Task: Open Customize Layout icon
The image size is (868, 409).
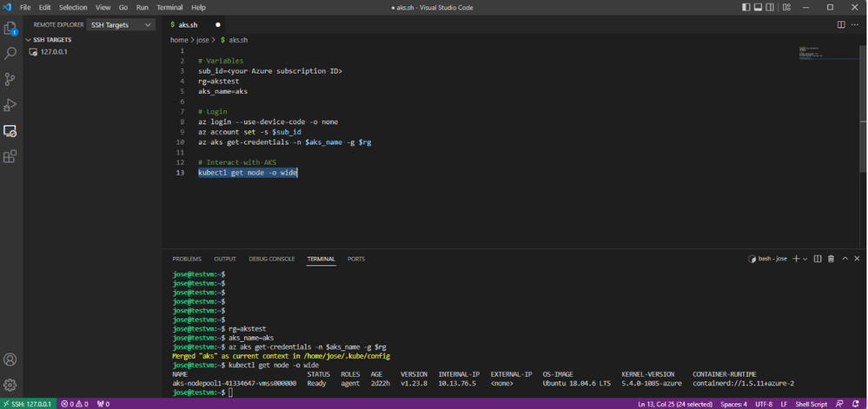Action: 786,7
